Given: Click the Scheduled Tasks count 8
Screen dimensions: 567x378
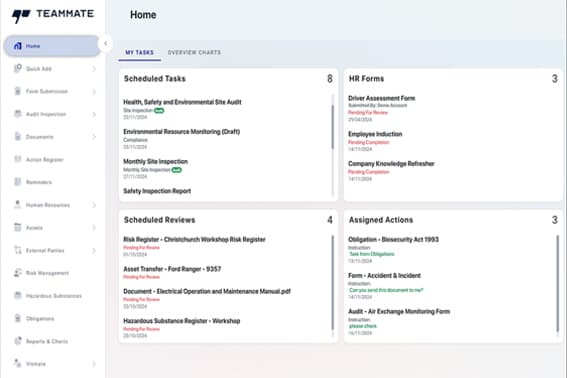Looking at the screenshot, I should click(330, 79).
